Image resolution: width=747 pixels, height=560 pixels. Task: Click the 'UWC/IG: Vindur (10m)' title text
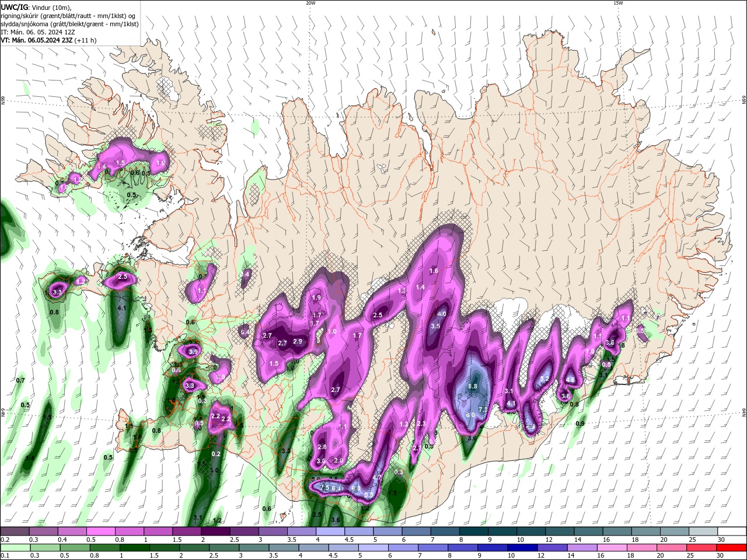(x=35, y=7)
